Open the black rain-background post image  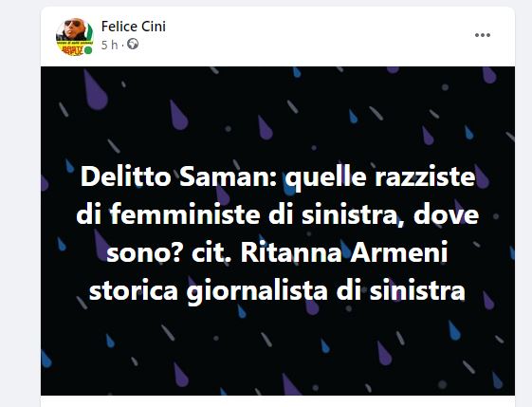click(x=278, y=231)
